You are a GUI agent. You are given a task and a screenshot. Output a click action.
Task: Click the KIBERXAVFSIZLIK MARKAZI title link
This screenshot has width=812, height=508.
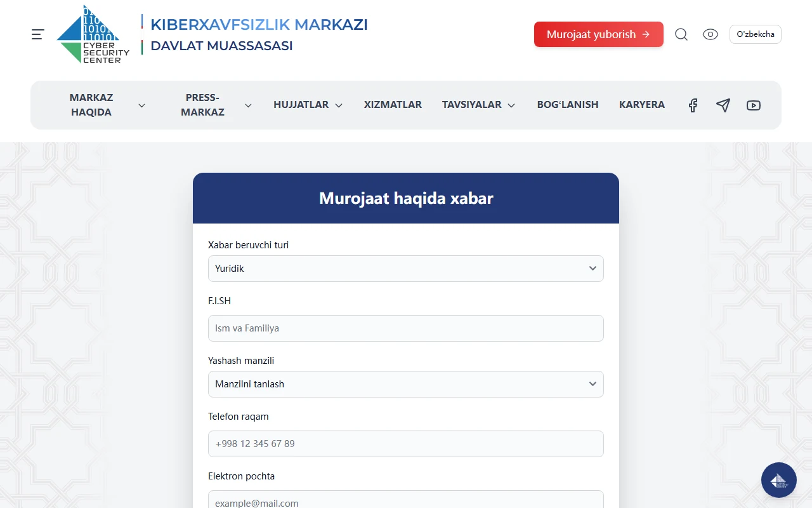[x=259, y=25]
